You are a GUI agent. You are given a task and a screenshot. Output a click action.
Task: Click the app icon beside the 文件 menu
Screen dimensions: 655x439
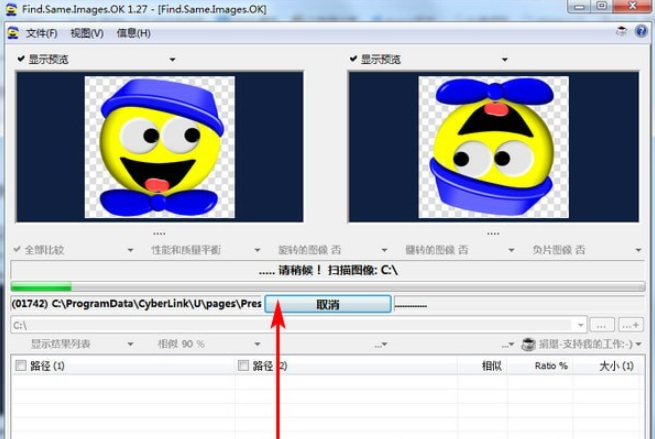point(13,33)
